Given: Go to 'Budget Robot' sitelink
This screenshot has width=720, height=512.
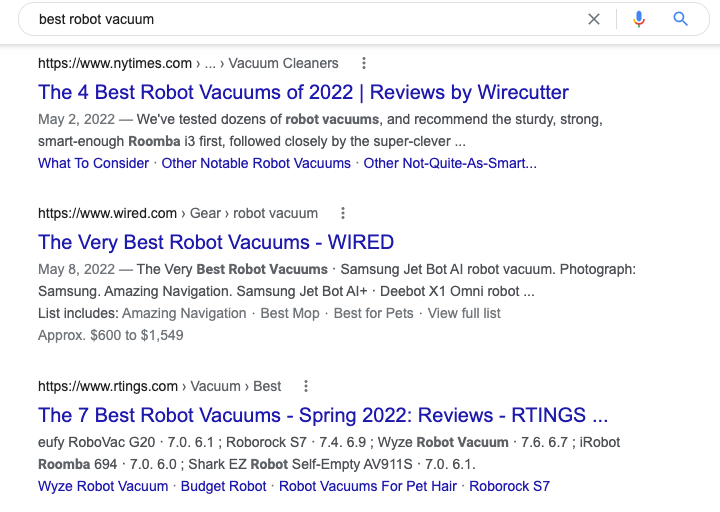Looking at the screenshot, I should pyautogui.click(x=224, y=486).
